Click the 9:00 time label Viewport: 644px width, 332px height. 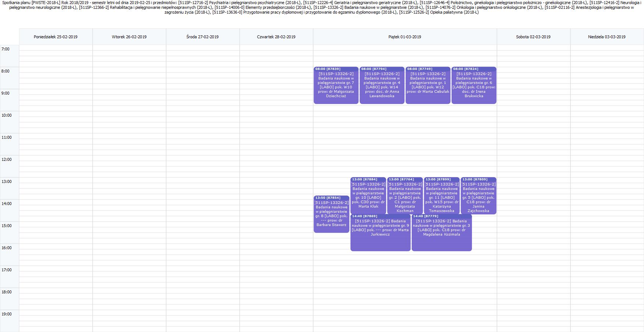6,93
